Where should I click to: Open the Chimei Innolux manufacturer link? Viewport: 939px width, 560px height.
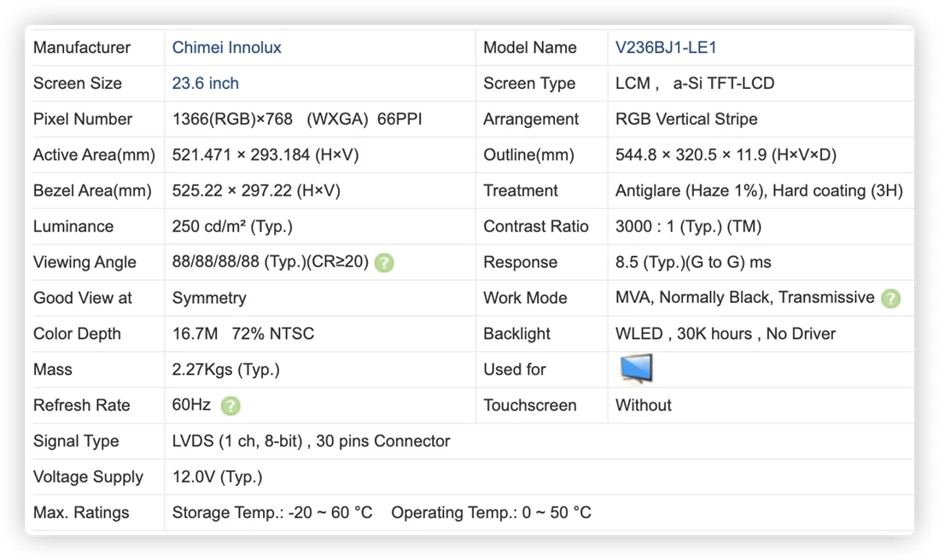(226, 47)
